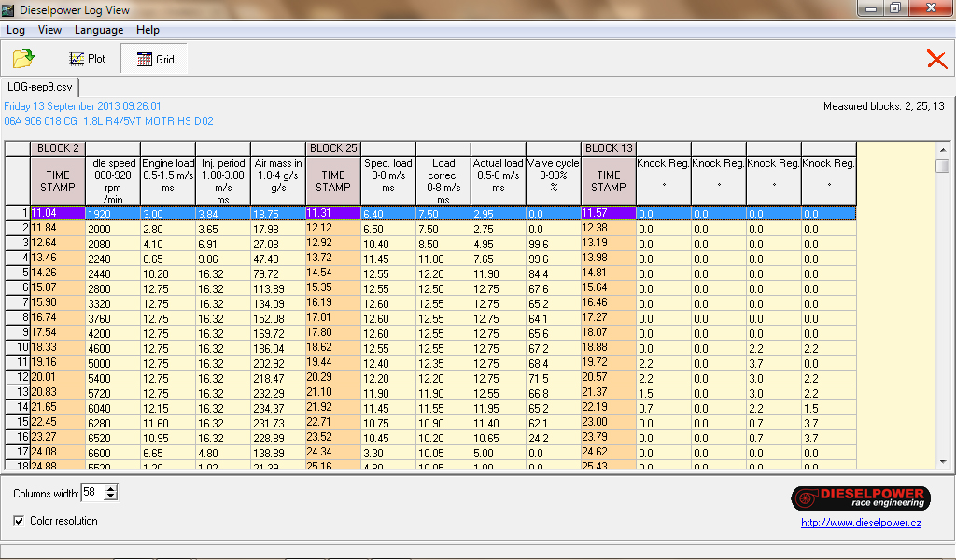
Task: Click the Columns width input field
Action: [92, 492]
